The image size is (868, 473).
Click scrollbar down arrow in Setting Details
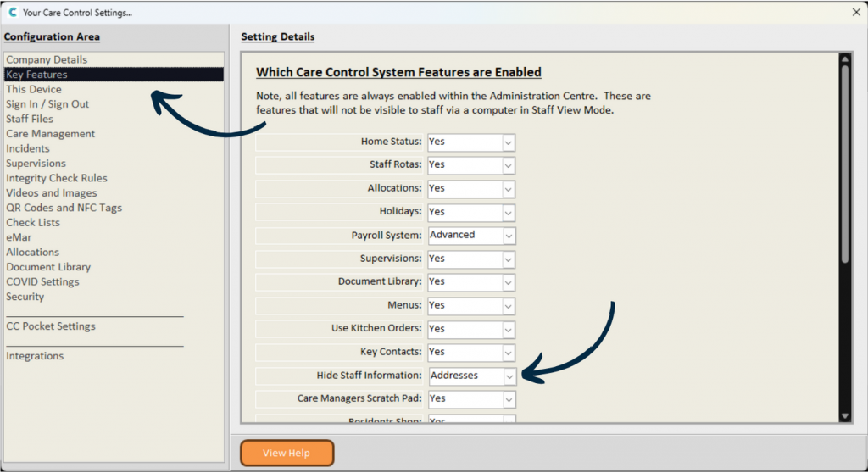tap(844, 415)
